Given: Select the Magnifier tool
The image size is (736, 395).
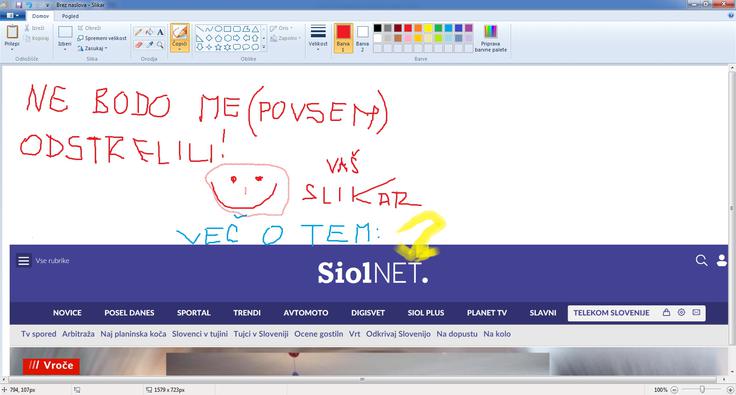Looking at the screenshot, I should point(160,45).
